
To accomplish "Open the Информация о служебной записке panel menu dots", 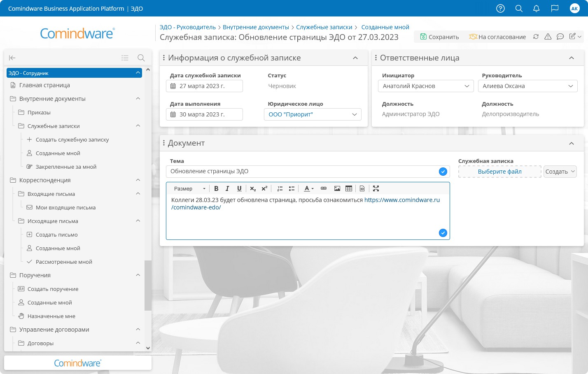I will click(164, 58).
